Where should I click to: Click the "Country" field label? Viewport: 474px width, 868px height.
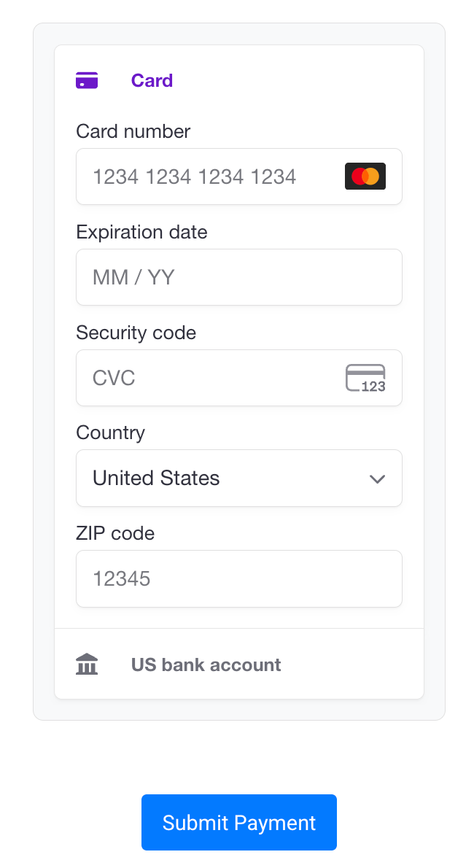110,433
